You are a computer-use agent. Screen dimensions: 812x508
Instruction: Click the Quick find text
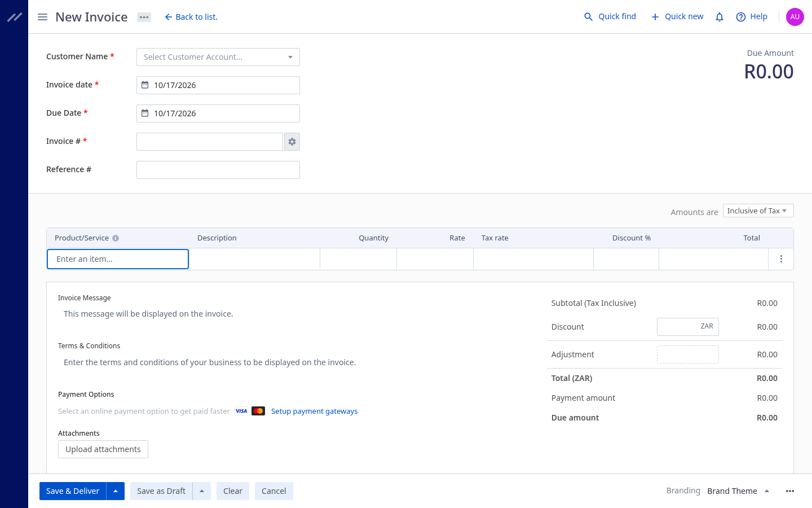point(617,16)
